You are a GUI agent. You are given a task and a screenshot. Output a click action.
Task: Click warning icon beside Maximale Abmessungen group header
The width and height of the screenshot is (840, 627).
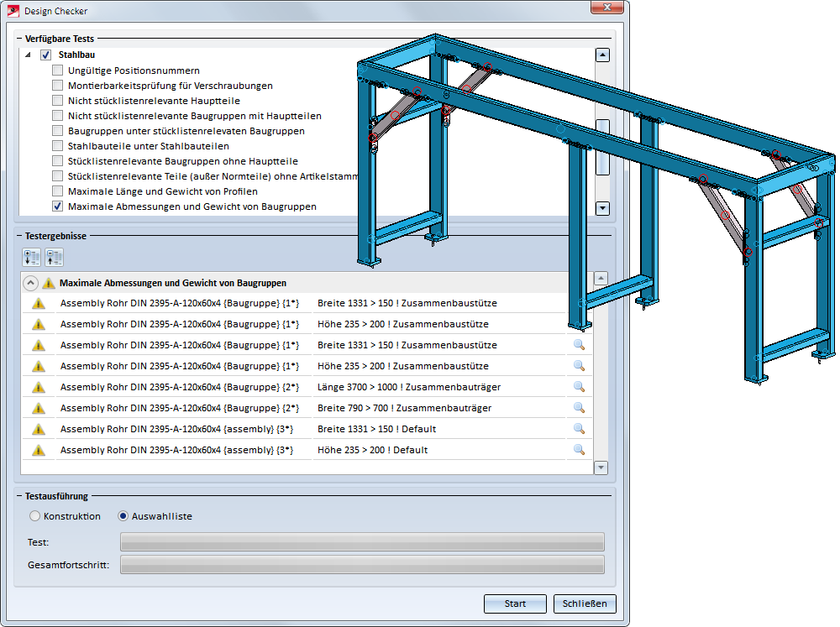coord(49,284)
